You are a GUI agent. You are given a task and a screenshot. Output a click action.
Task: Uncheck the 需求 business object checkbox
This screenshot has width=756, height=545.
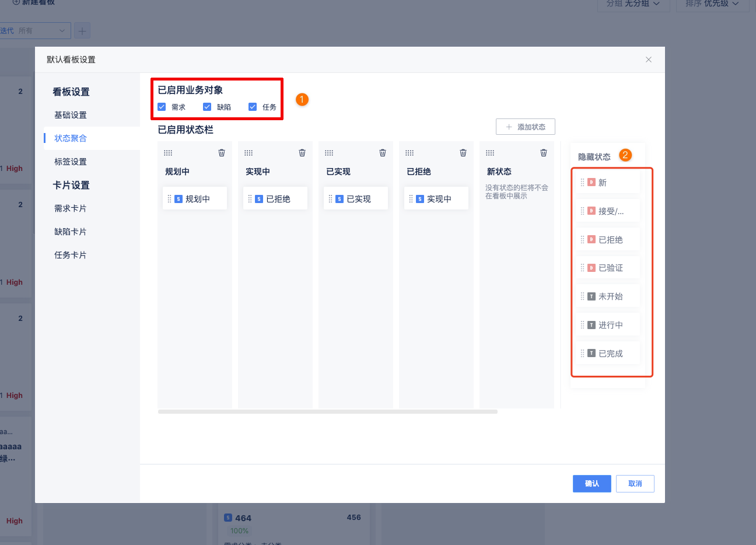(x=162, y=107)
